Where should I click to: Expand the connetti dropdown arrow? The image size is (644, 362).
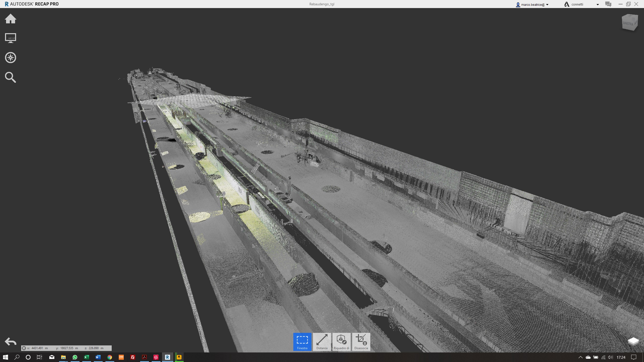[x=598, y=5]
